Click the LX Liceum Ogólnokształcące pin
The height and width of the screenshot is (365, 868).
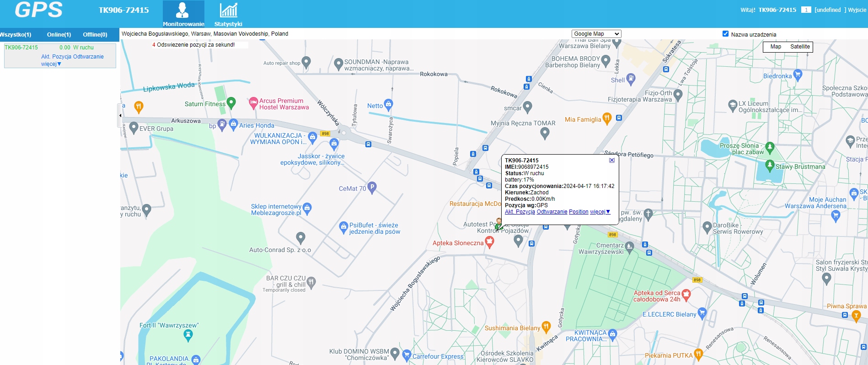(733, 105)
